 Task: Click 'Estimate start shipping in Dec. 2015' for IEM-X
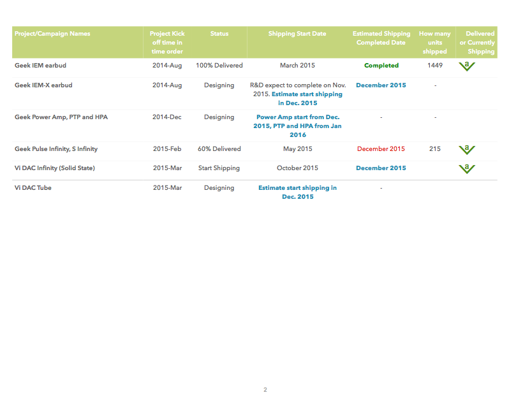tap(307, 98)
